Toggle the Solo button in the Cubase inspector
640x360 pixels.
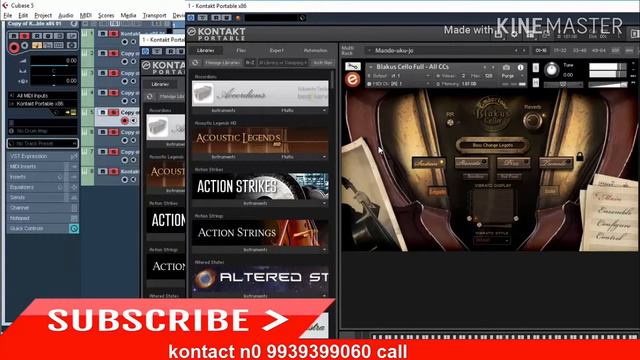coord(24,36)
